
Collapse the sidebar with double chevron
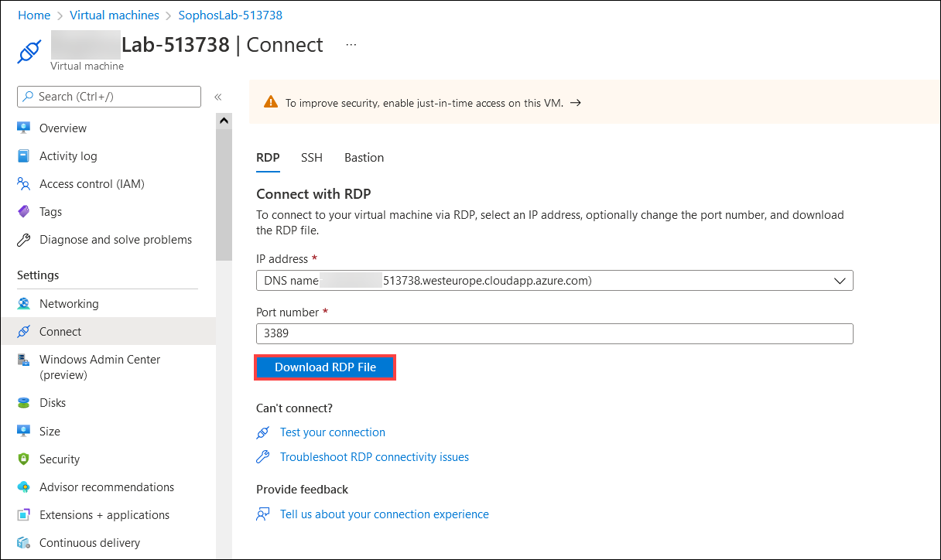(x=218, y=97)
